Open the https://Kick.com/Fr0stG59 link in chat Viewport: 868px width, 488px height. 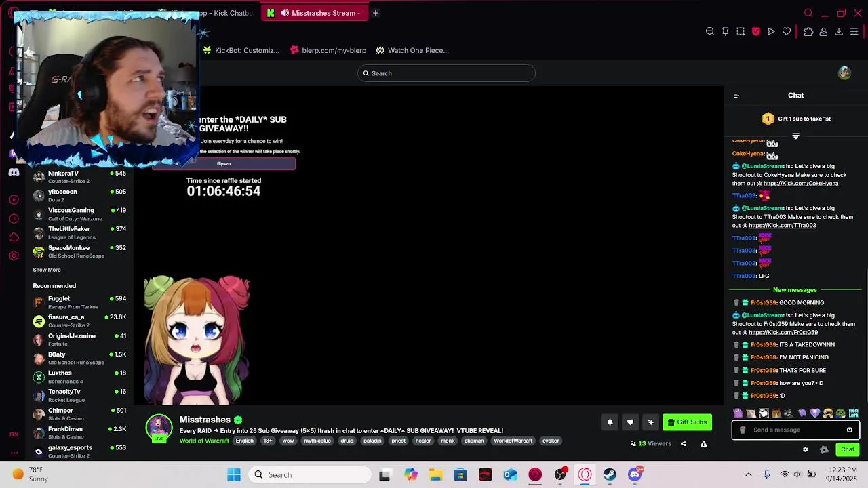tap(783, 333)
